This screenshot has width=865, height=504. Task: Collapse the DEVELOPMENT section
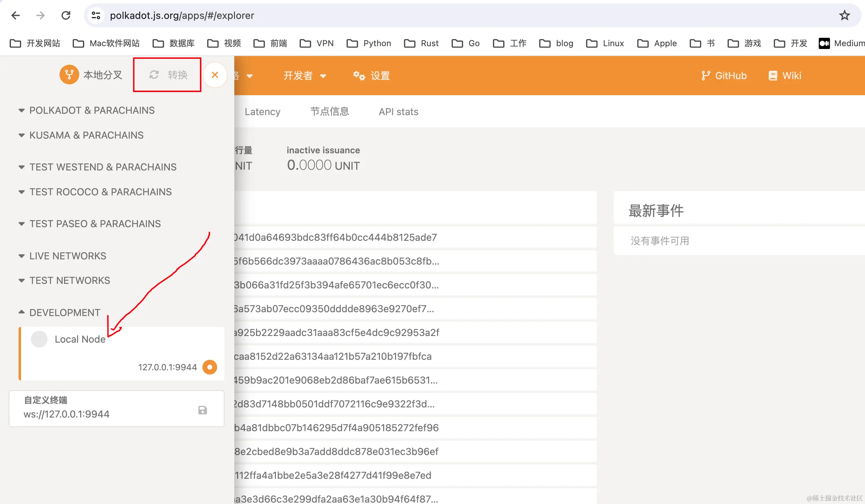[x=64, y=313]
